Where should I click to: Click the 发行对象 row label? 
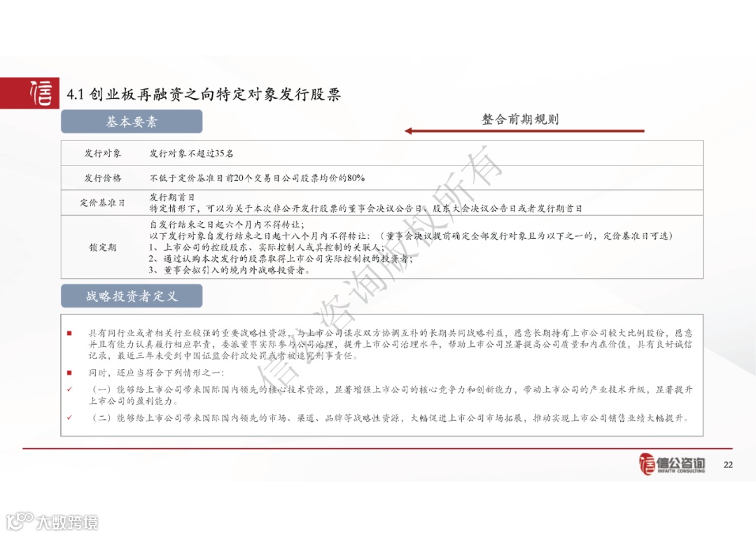103,153
